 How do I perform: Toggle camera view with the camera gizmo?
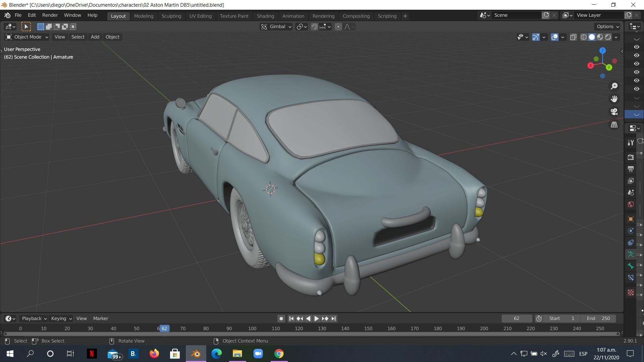614,112
